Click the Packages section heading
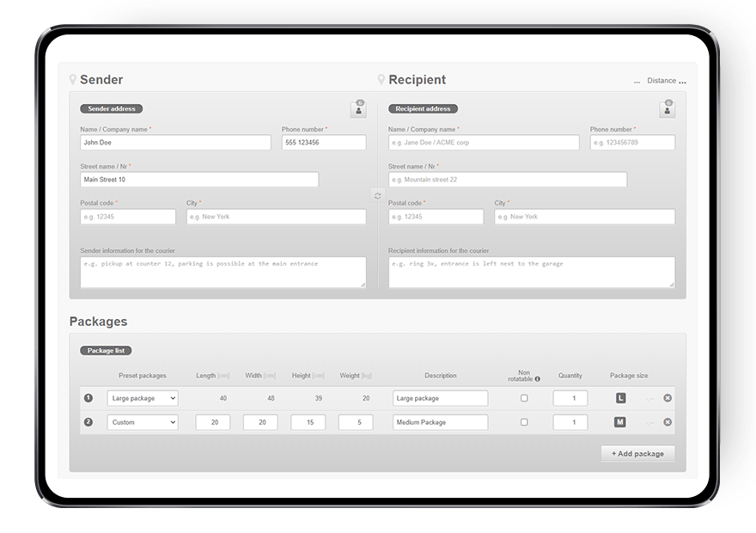Viewport: 756px width, 533px height. click(98, 322)
